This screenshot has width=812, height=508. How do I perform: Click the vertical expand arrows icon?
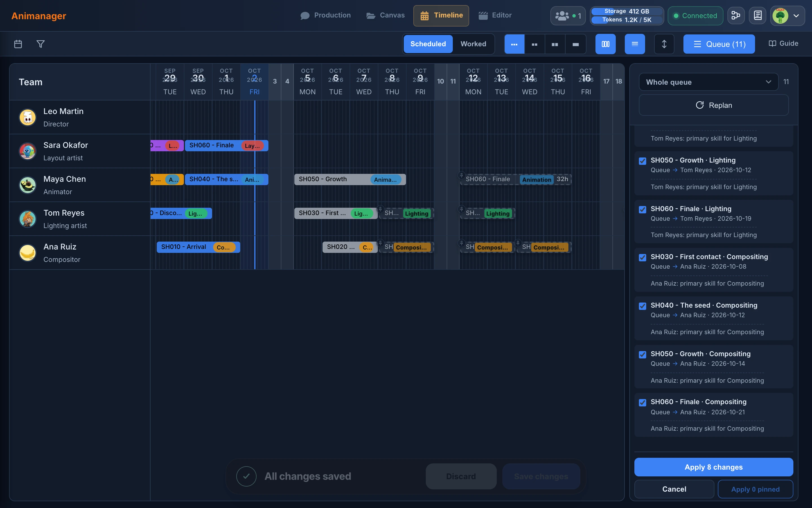tap(664, 44)
